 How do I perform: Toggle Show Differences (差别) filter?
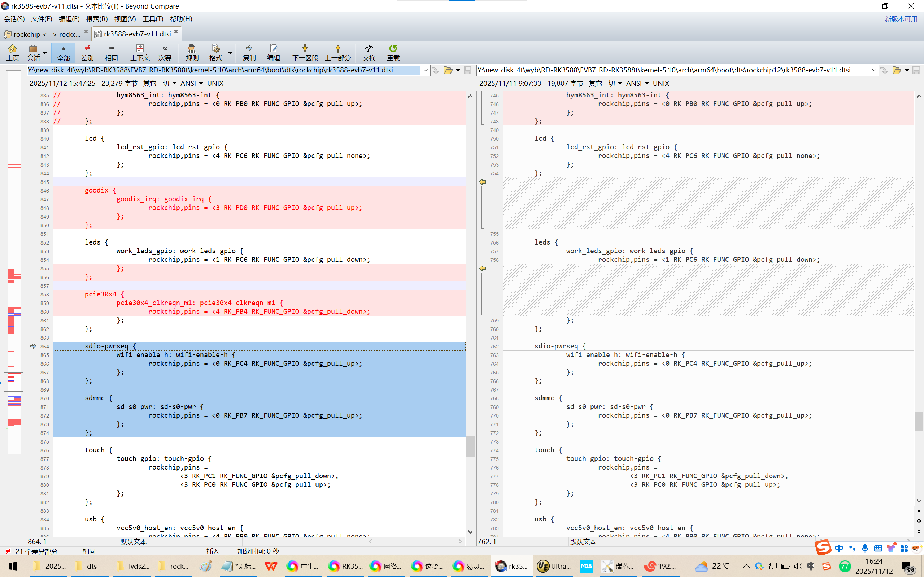click(x=87, y=52)
